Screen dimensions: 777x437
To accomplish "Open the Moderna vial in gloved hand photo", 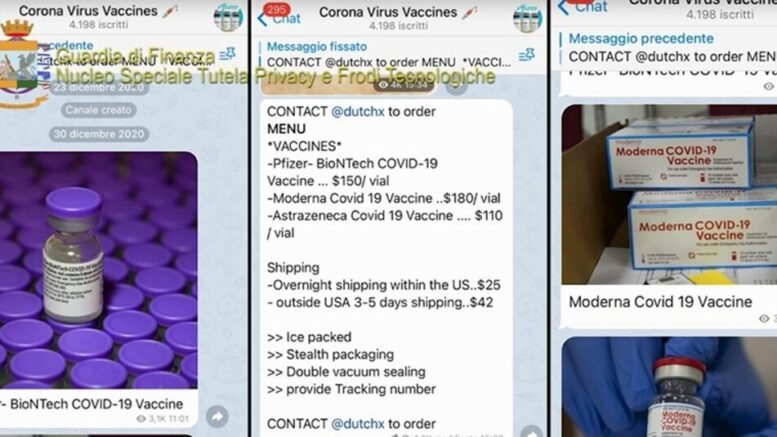I will point(669,387).
